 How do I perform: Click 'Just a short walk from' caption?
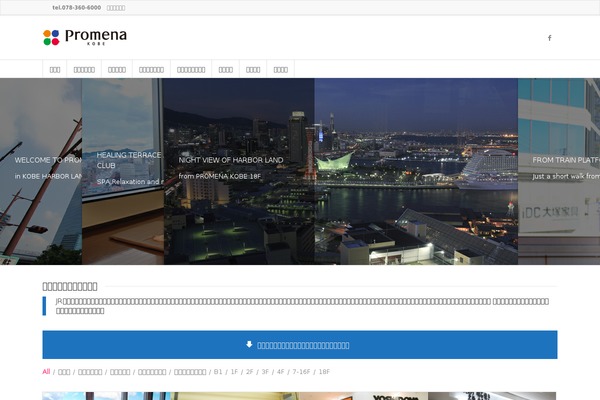(x=566, y=176)
